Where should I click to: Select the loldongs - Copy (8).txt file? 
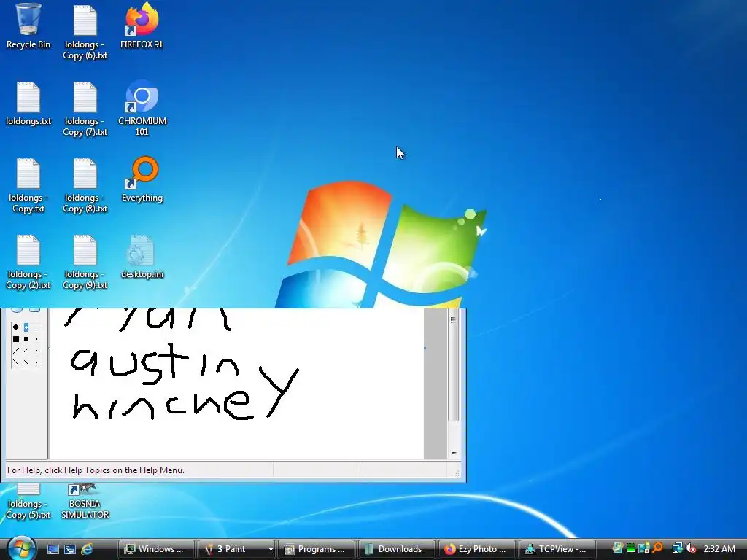pos(85,186)
